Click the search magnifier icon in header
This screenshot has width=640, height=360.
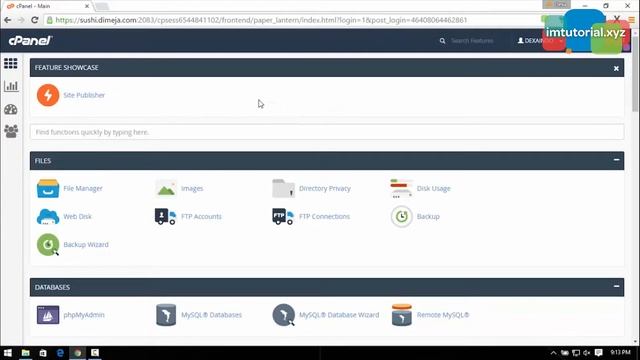[x=442, y=41]
